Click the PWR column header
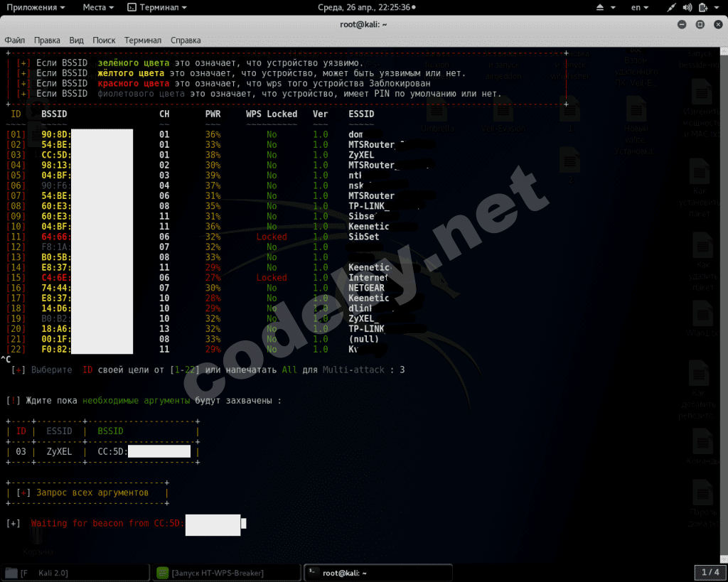728x582 pixels. pyautogui.click(x=213, y=114)
